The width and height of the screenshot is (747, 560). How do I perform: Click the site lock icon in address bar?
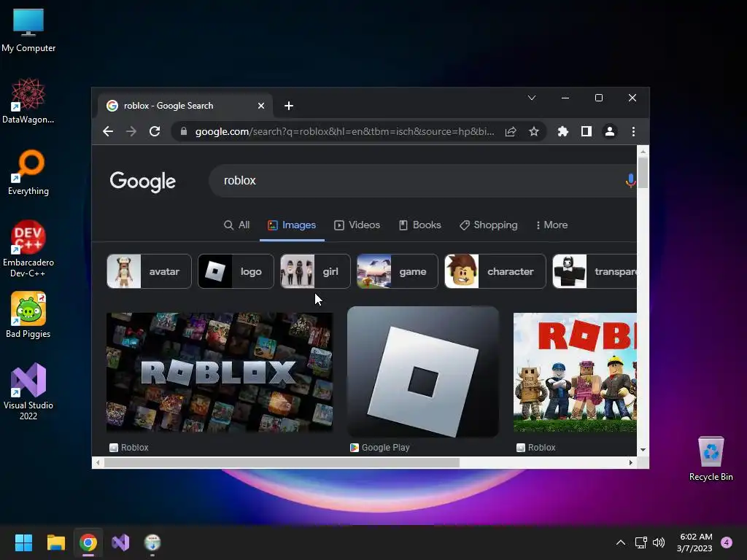(183, 131)
